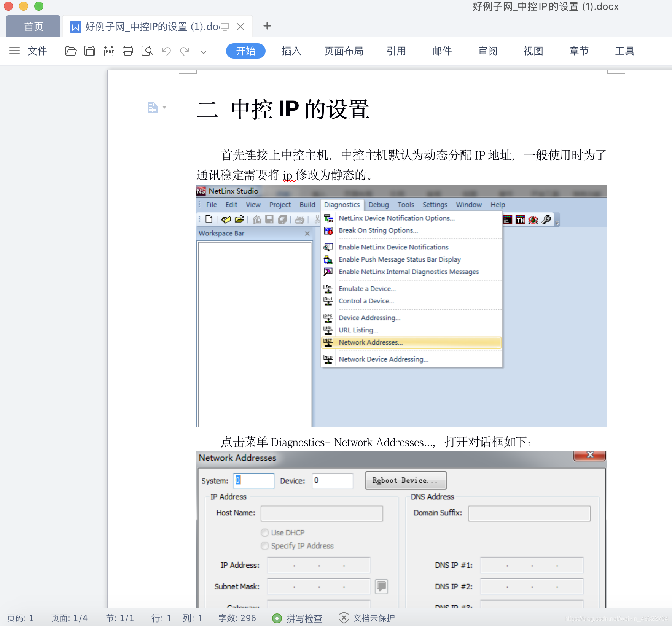Click the underlined word ip in the paragraph
Image resolution: width=672 pixels, height=626 pixels.
(288, 176)
